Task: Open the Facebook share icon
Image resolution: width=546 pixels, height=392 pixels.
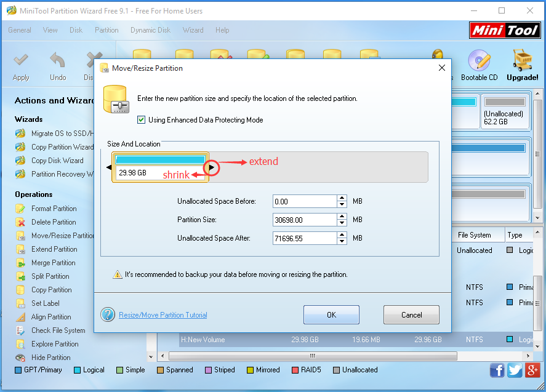Action: click(x=497, y=370)
